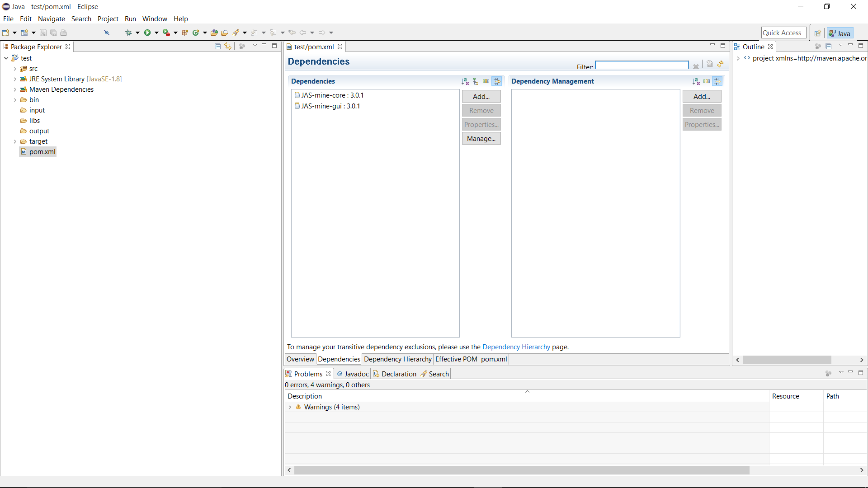
Task: Click Collapse All in Package Explorer
Action: [x=217, y=46]
